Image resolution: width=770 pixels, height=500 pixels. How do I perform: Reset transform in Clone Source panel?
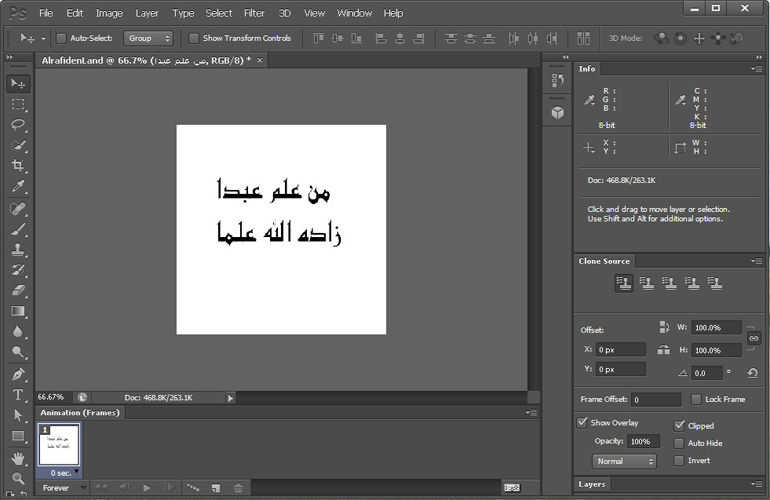click(x=752, y=373)
